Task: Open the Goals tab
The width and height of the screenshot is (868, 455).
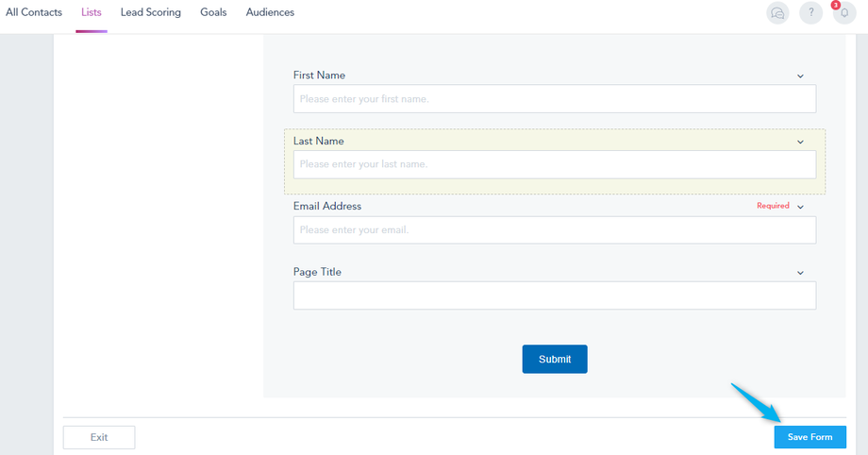Action: (213, 12)
